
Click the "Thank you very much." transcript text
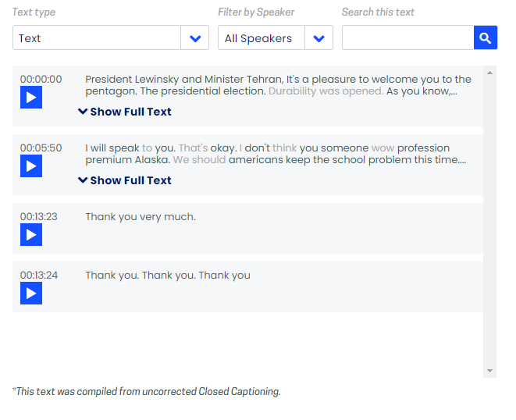point(141,217)
